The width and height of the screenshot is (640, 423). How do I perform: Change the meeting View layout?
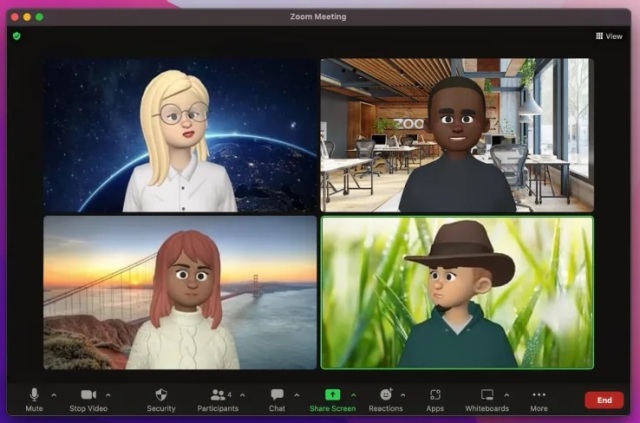[609, 36]
